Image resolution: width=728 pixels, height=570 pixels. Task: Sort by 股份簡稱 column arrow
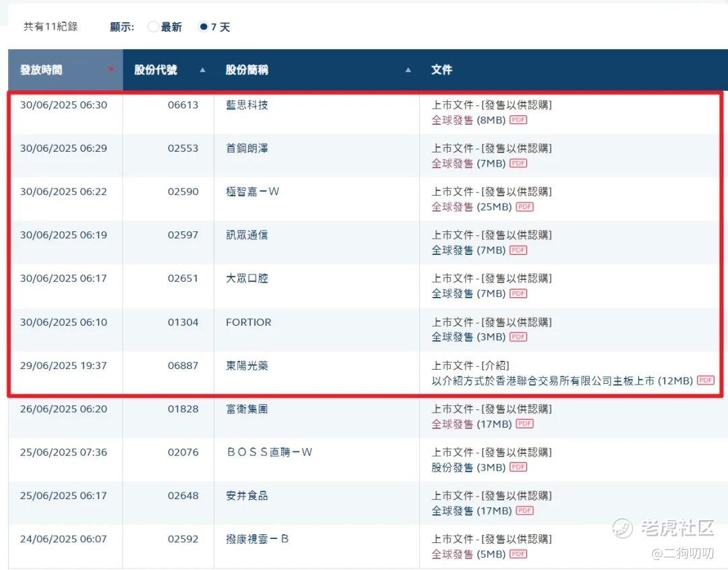pos(408,70)
